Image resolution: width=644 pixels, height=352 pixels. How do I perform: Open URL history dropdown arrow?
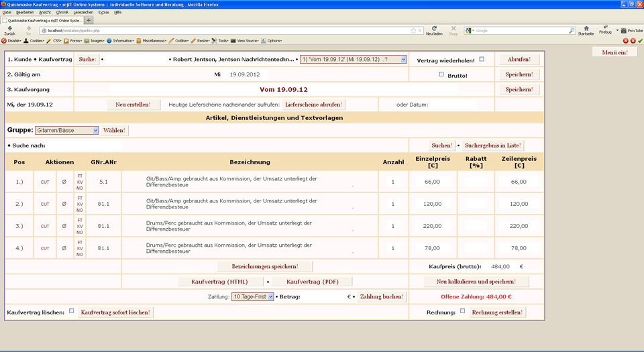pos(420,31)
